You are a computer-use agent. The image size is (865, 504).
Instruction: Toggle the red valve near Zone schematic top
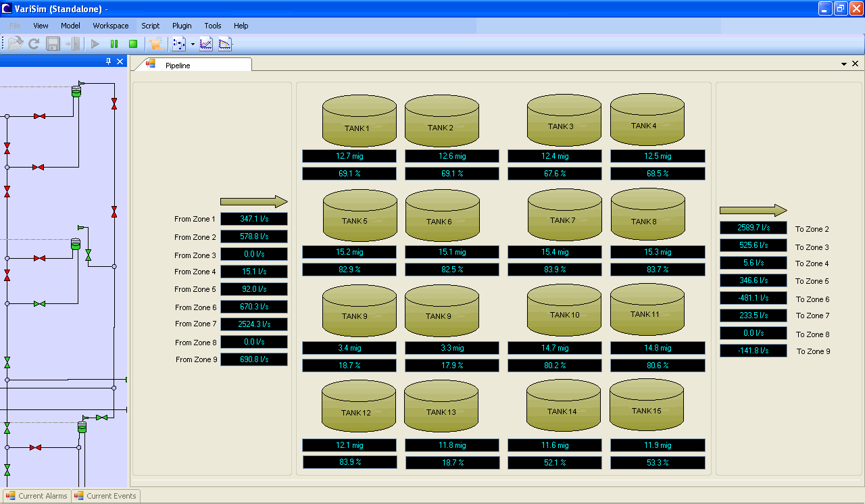114,104
